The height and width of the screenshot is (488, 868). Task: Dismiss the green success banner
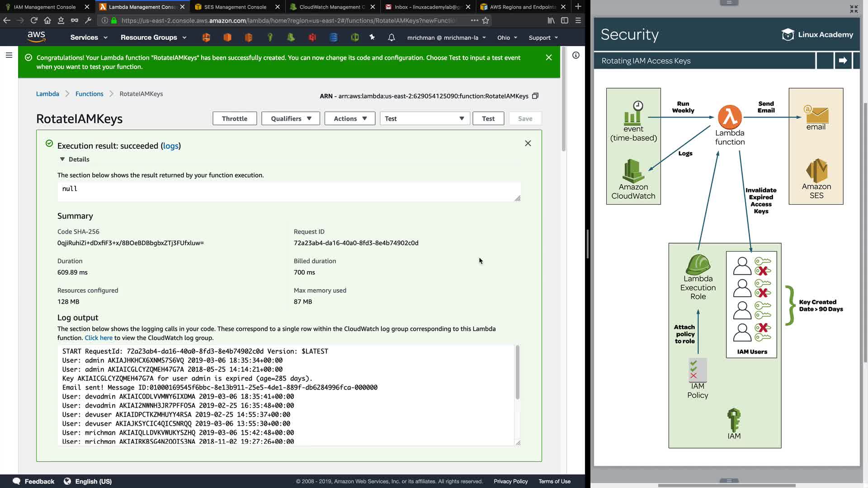(549, 57)
